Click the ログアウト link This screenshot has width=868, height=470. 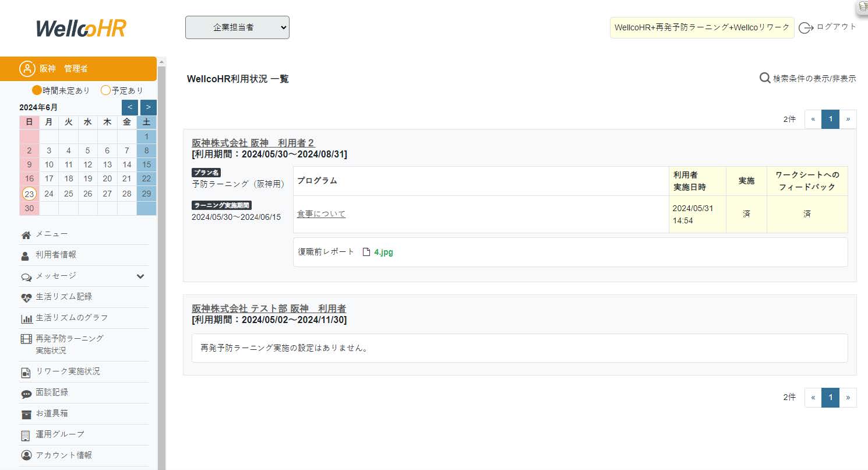coord(837,27)
